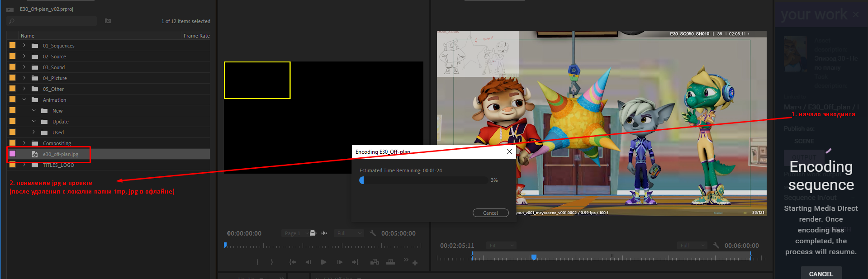Click the Mark In button in Source monitor
868x279 pixels.
click(258, 262)
